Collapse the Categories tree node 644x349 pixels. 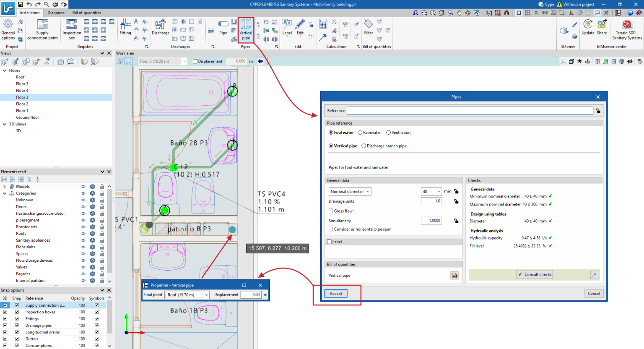click(x=5, y=193)
